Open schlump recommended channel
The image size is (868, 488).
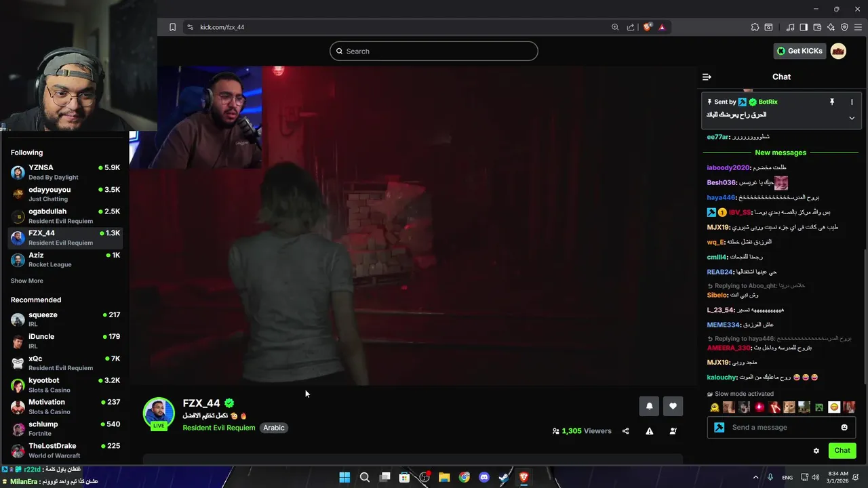click(64, 428)
